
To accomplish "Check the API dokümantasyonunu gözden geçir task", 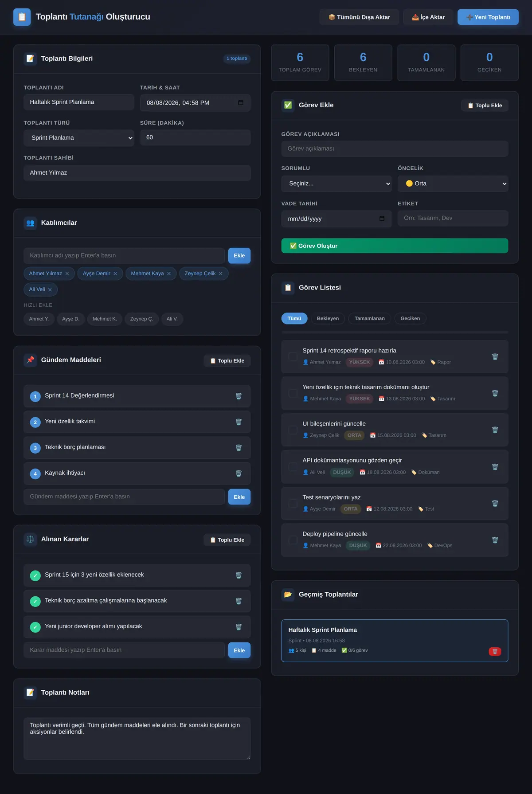I will [293, 466].
